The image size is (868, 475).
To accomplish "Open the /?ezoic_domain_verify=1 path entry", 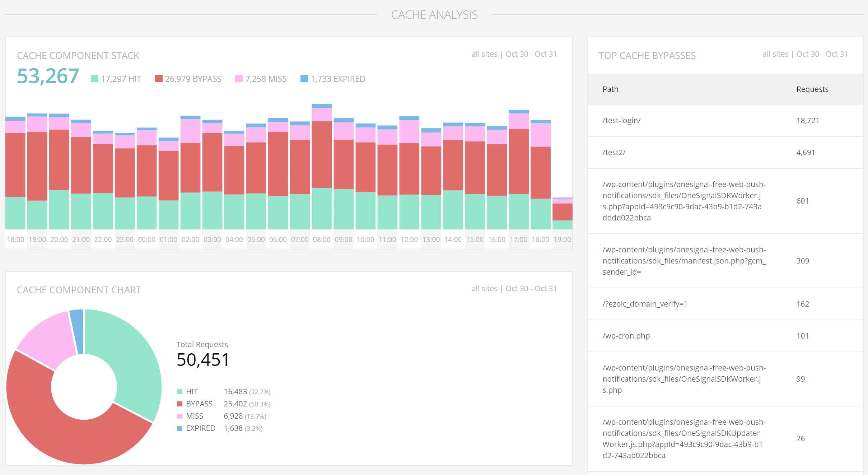I will (x=645, y=304).
